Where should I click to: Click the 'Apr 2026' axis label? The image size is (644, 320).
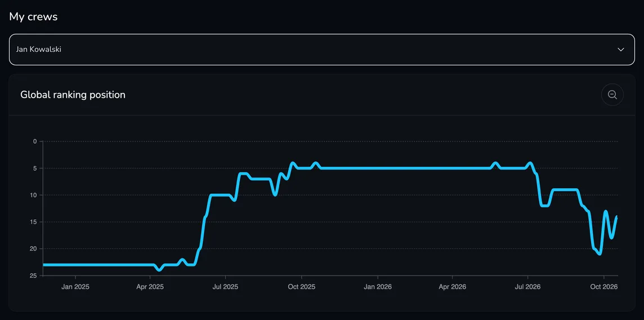[452, 287]
